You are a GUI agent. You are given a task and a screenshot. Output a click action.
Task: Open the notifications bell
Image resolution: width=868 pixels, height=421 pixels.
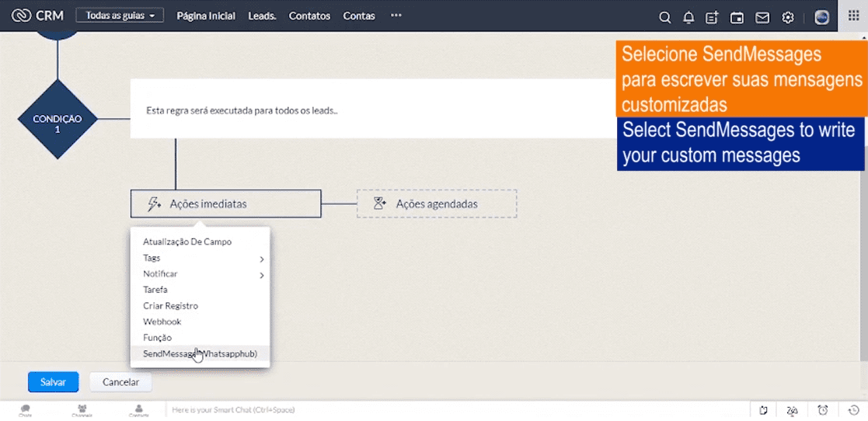click(x=688, y=17)
